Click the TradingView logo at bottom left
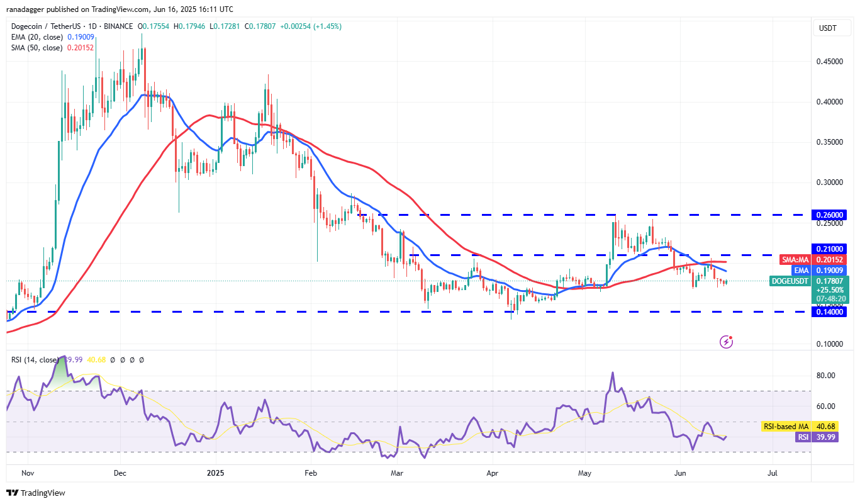The image size is (860, 504). 36,493
